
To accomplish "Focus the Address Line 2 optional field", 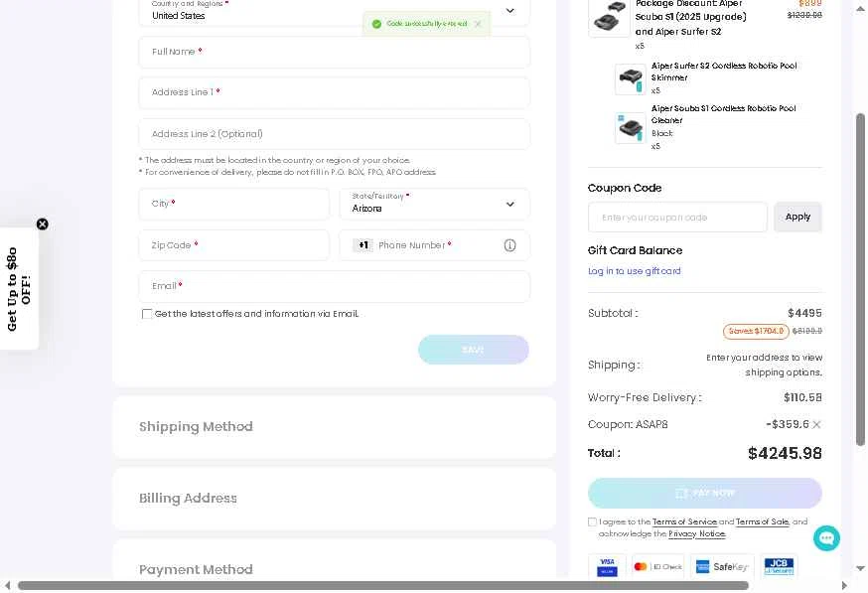I will (334, 134).
